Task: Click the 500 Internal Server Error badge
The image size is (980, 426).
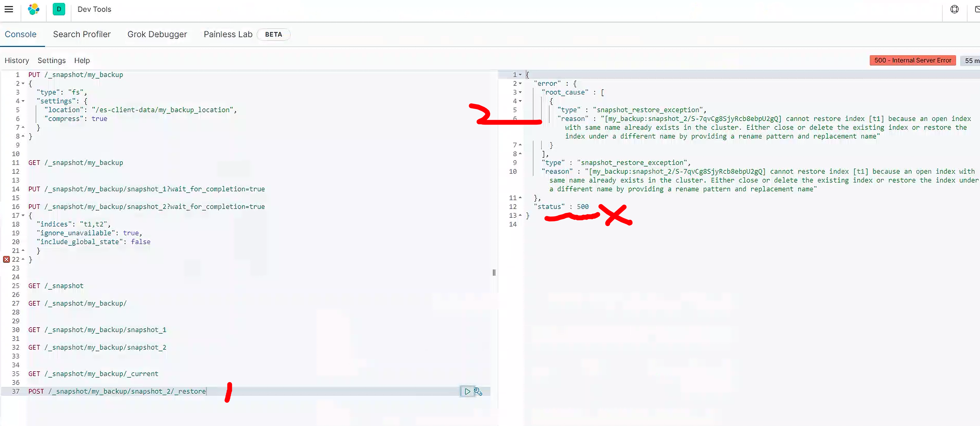Action: pos(912,61)
